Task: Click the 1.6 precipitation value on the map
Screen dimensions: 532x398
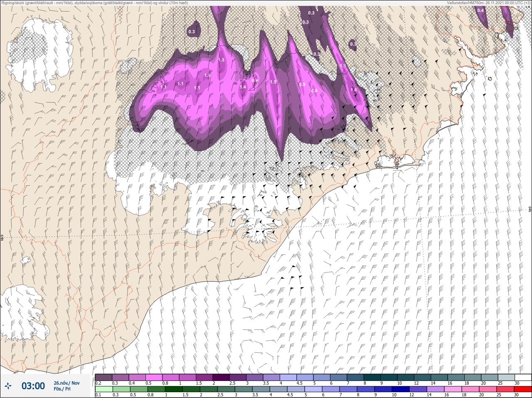Action: pyautogui.click(x=354, y=90)
